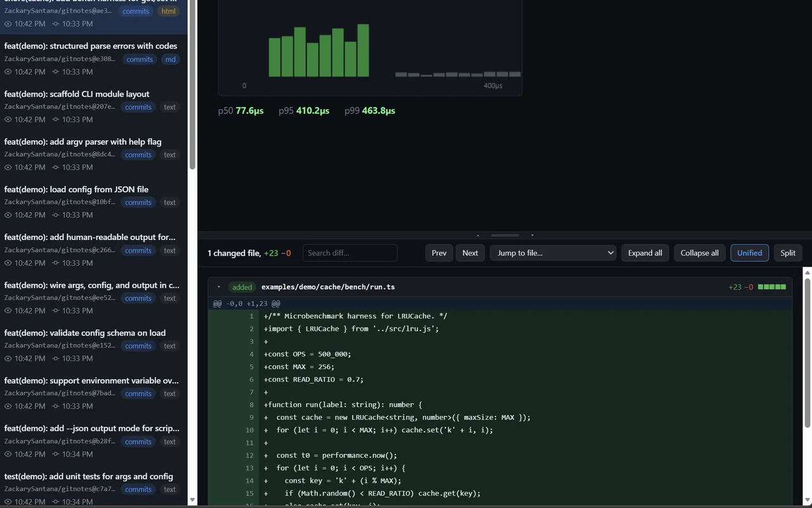Image resolution: width=812 pixels, height=508 pixels.
Task: Click Collapse all files button
Action: (700, 253)
